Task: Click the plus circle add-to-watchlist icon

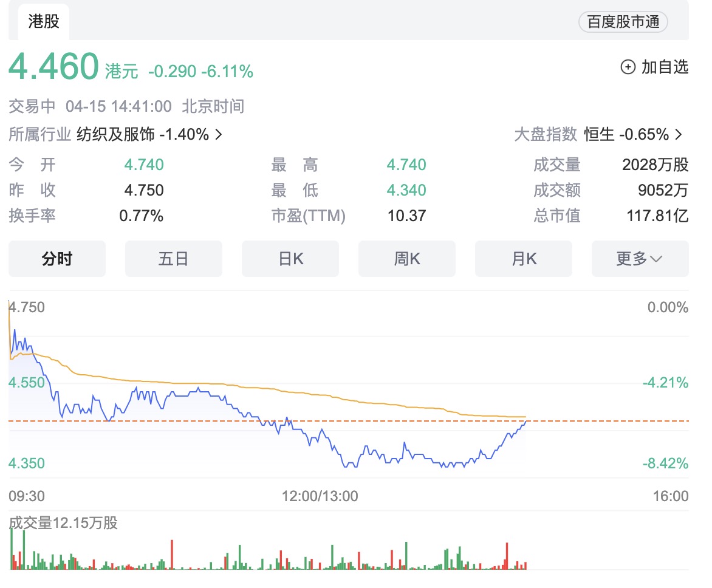Action: coord(628,67)
